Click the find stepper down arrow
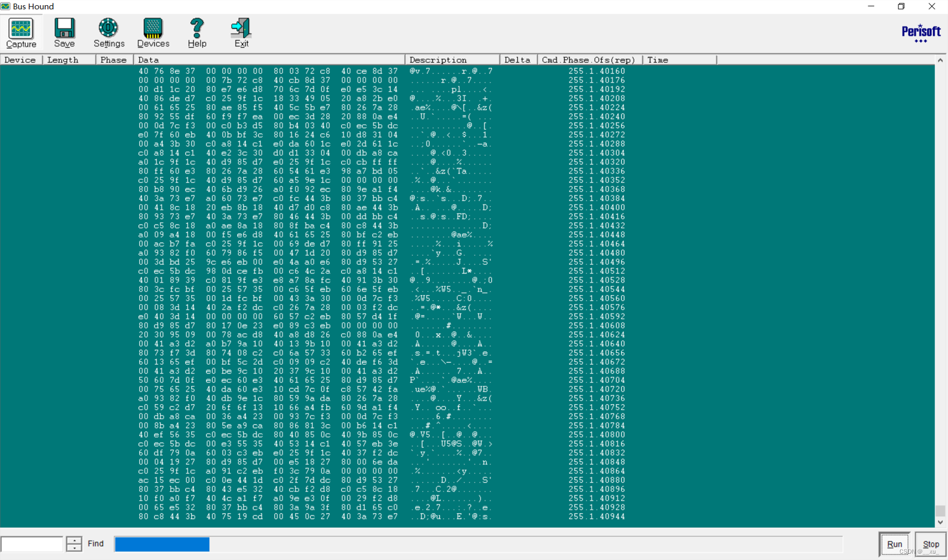Screen dimensions: 948x560 (x=74, y=547)
